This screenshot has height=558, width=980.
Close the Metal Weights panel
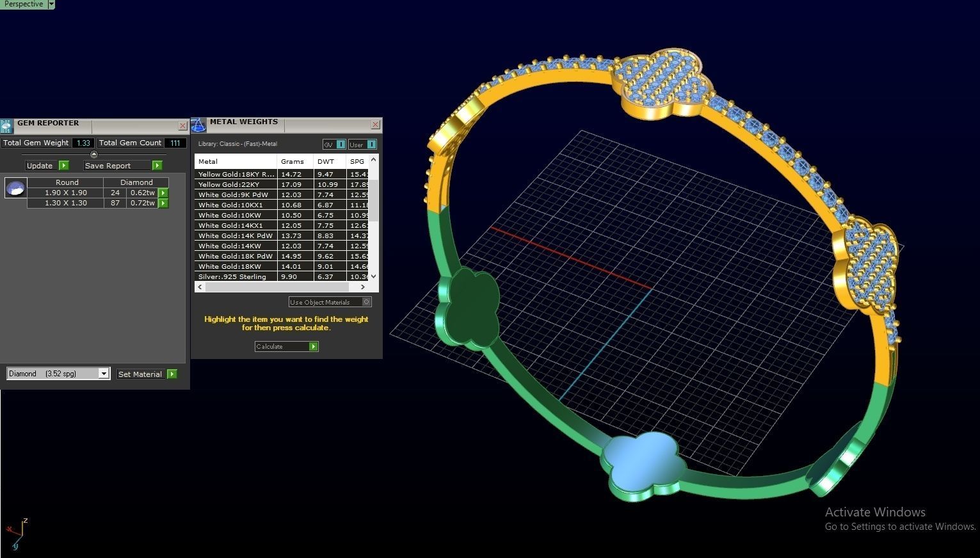tap(375, 125)
